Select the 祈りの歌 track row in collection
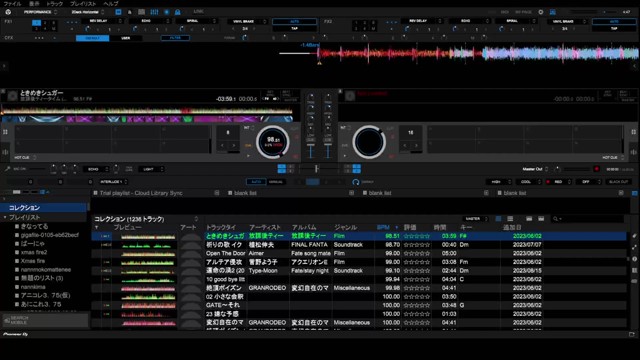 (x=359, y=245)
